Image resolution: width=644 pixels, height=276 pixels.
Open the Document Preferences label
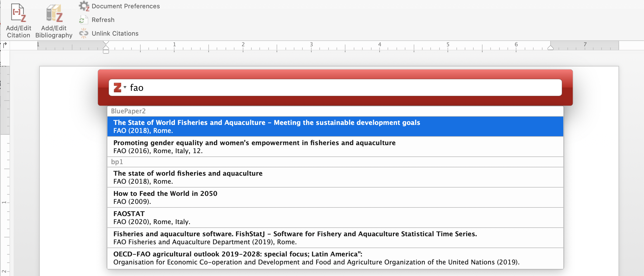[126, 6]
